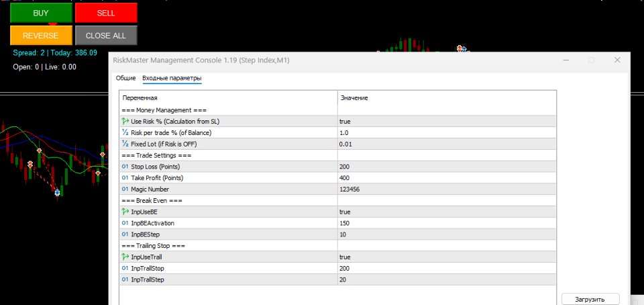Select the InpTrallStop value 200
The image size is (644, 305).
point(344,269)
